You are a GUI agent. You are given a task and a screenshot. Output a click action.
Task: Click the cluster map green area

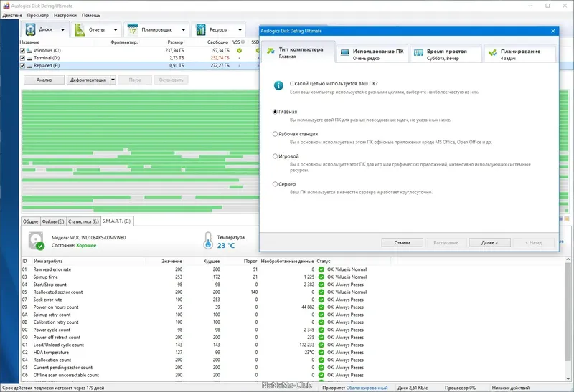click(x=139, y=120)
